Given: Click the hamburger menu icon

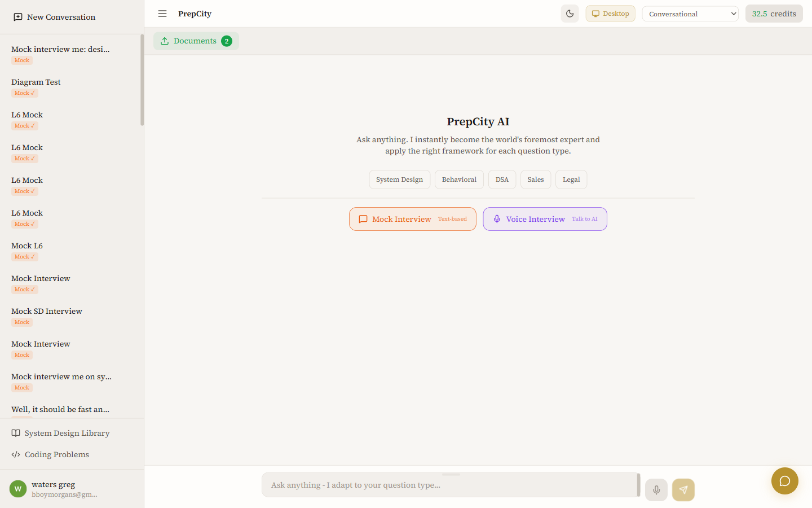Looking at the screenshot, I should tap(162, 14).
